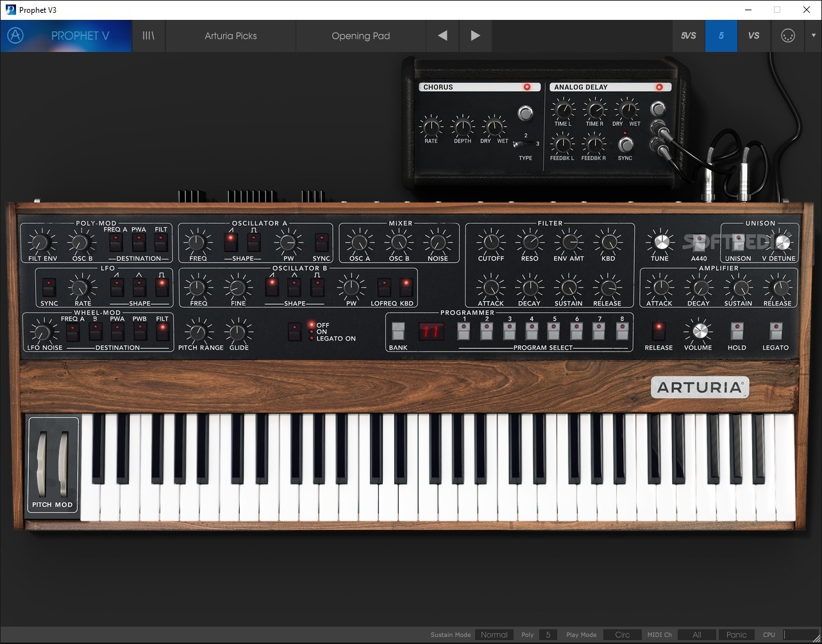
Task: Click the Delay TIME L knob
Action: pos(562,109)
